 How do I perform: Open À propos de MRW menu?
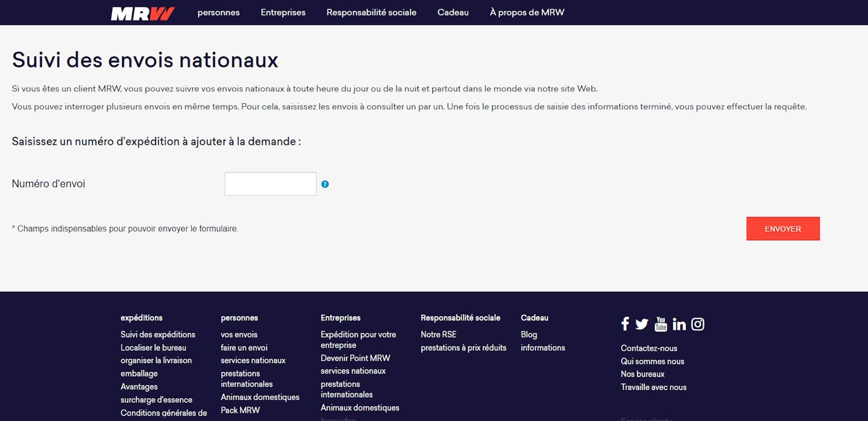(x=527, y=13)
